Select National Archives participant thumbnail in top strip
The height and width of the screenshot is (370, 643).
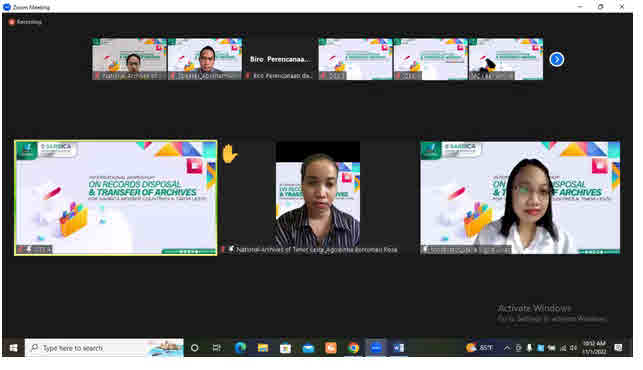click(129, 59)
